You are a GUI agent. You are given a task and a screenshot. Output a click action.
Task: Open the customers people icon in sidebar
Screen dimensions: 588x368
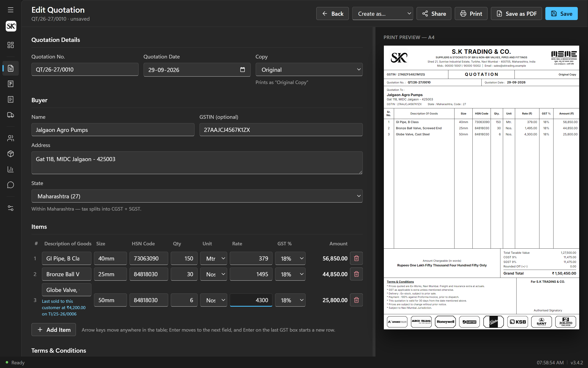tap(10, 138)
